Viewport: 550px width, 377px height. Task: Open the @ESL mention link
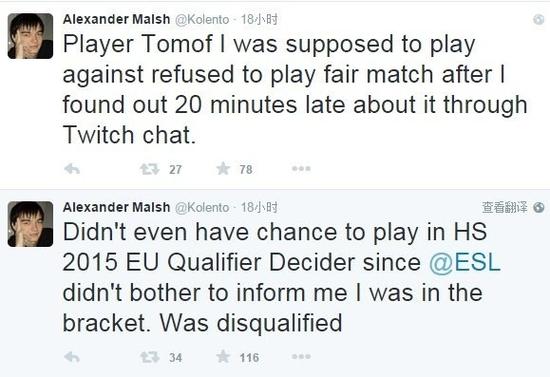465,262
